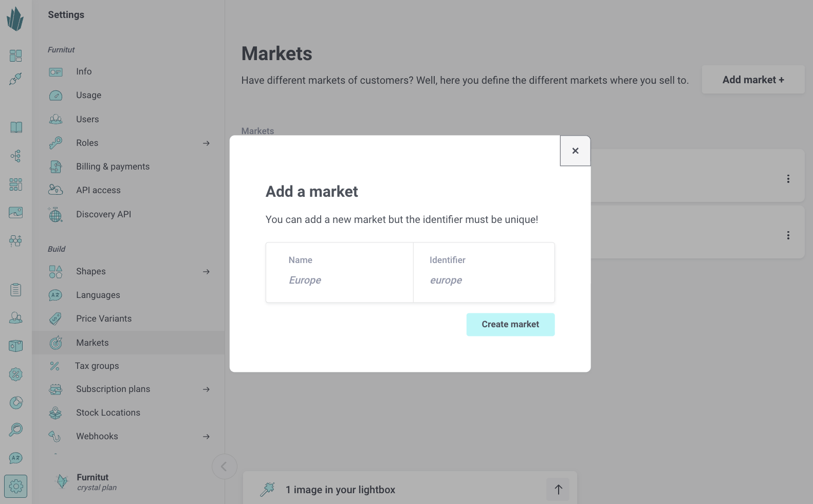Expand the Subscription plans submenu arrow

click(x=206, y=389)
